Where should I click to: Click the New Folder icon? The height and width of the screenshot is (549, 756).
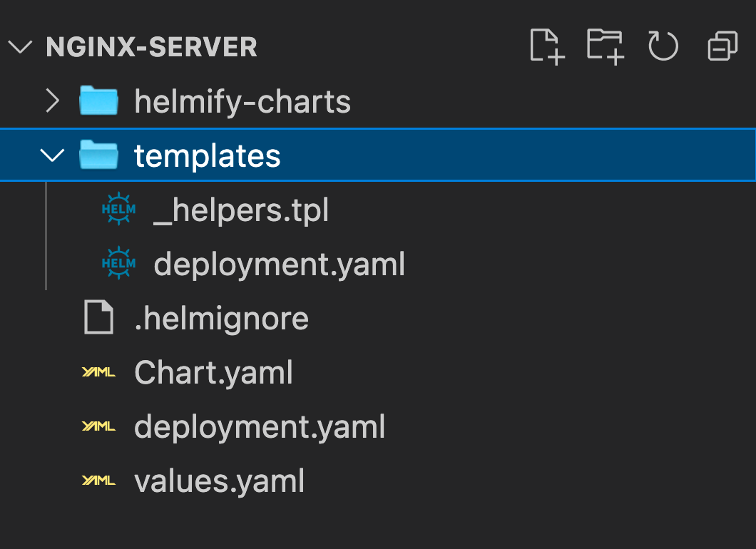[606, 46]
